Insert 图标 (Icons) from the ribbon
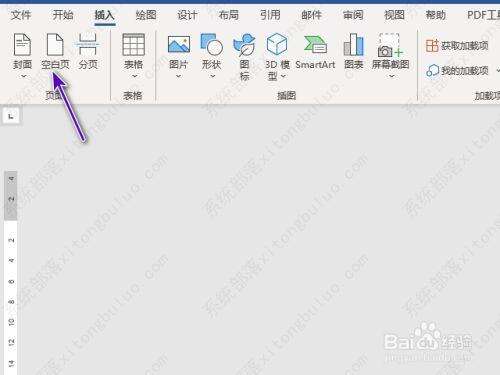The width and height of the screenshot is (500, 375). point(244,57)
